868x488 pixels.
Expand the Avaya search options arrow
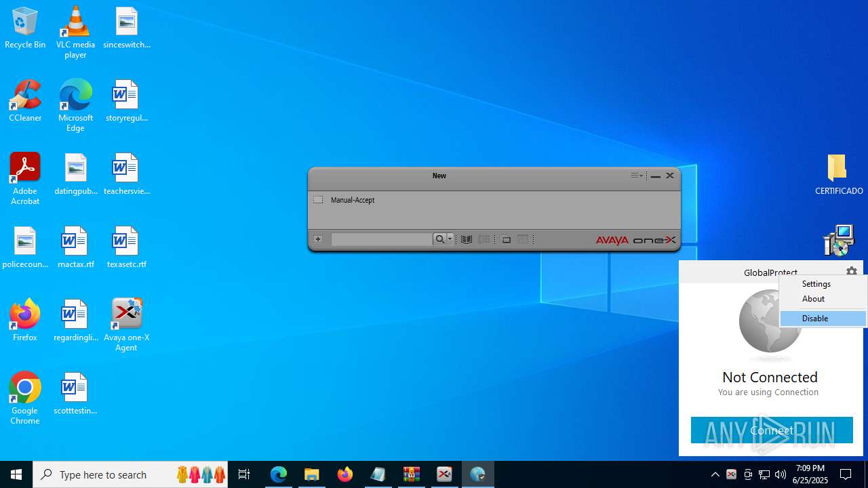450,239
